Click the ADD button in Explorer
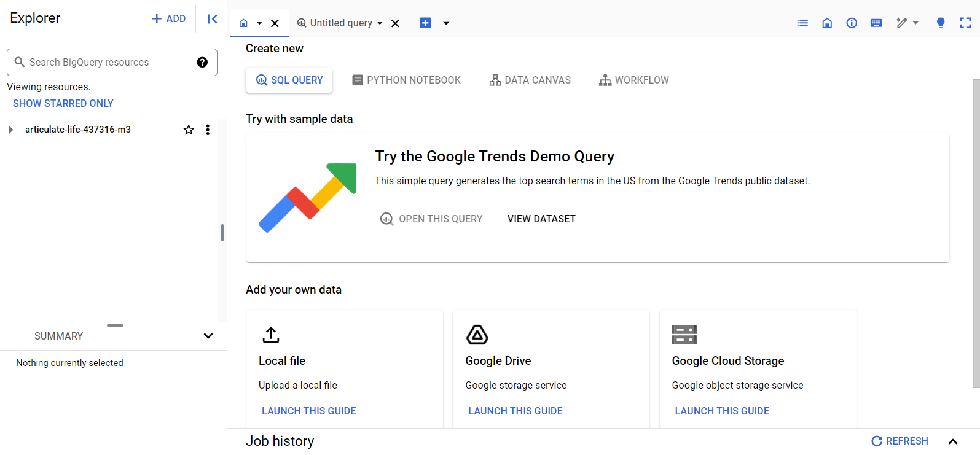The image size is (980, 455). pyautogui.click(x=169, y=19)
